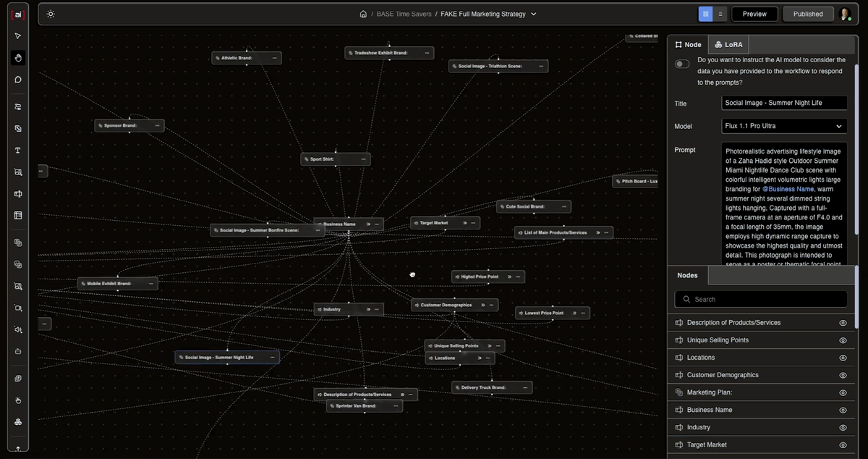Open the Model Flux 1.1 Pro Ultra dropdown
The image size is (868, 459).
tap(784, 126)
